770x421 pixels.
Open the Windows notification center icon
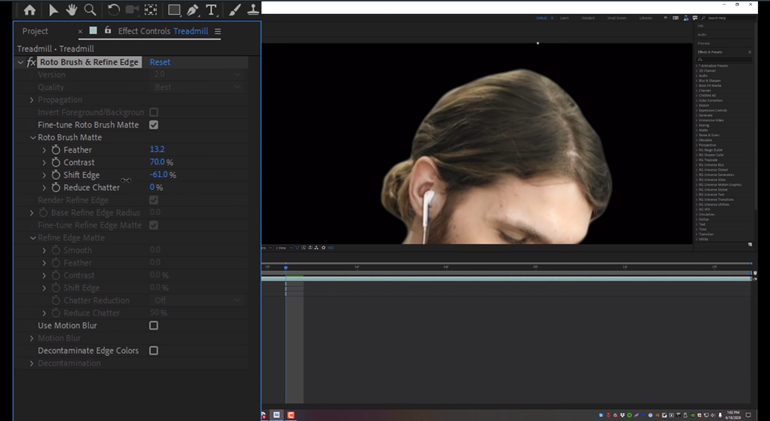coord(748,415)
